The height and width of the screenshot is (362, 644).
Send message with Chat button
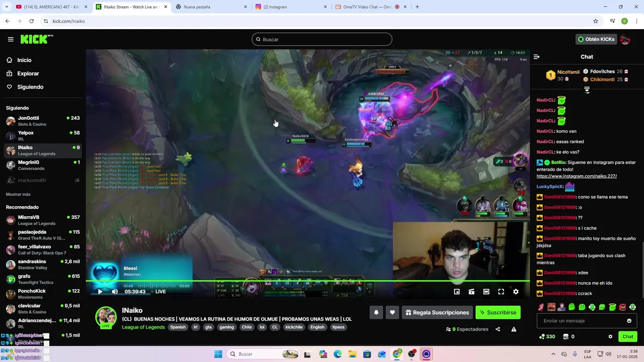pos(628,337)
